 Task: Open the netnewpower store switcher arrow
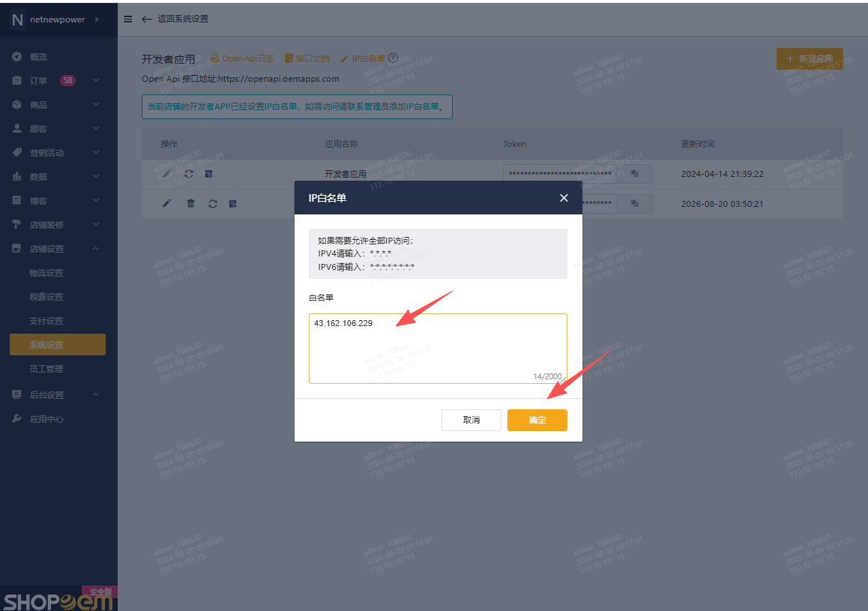pyautogui.click(x=97, y=19)
